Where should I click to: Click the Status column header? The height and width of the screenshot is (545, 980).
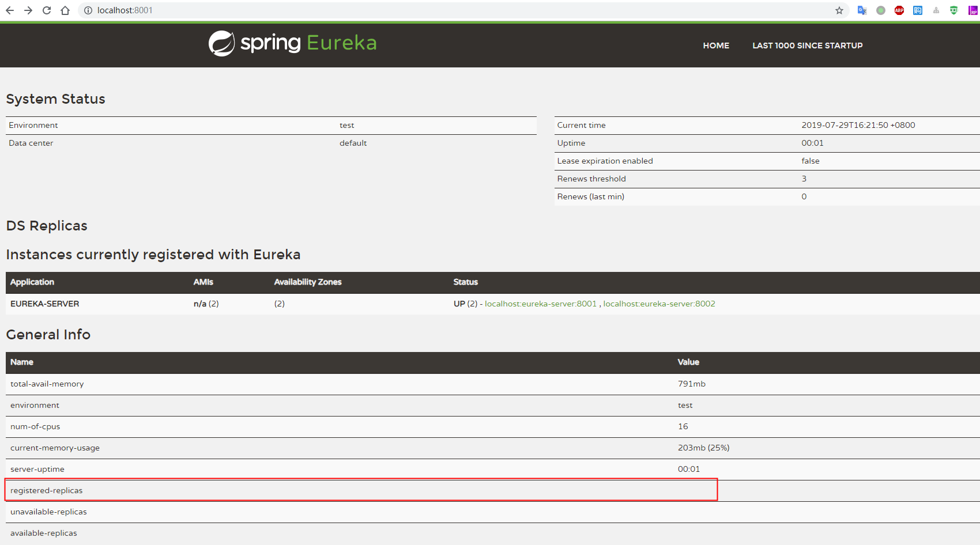pos(465,282)
